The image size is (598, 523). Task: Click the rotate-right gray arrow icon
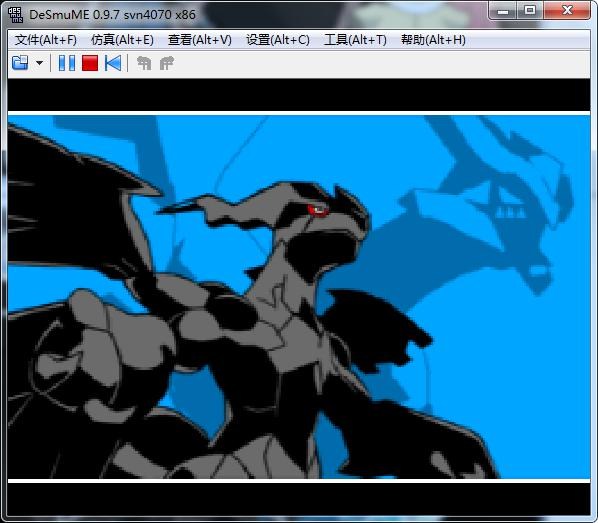click(167, 63)
